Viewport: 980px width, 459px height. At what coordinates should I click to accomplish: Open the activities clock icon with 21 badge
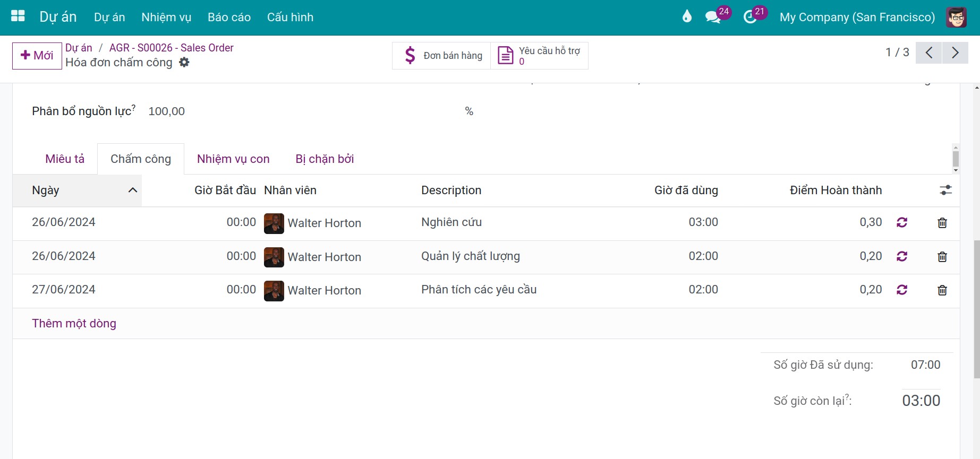(x=751, y=17)
